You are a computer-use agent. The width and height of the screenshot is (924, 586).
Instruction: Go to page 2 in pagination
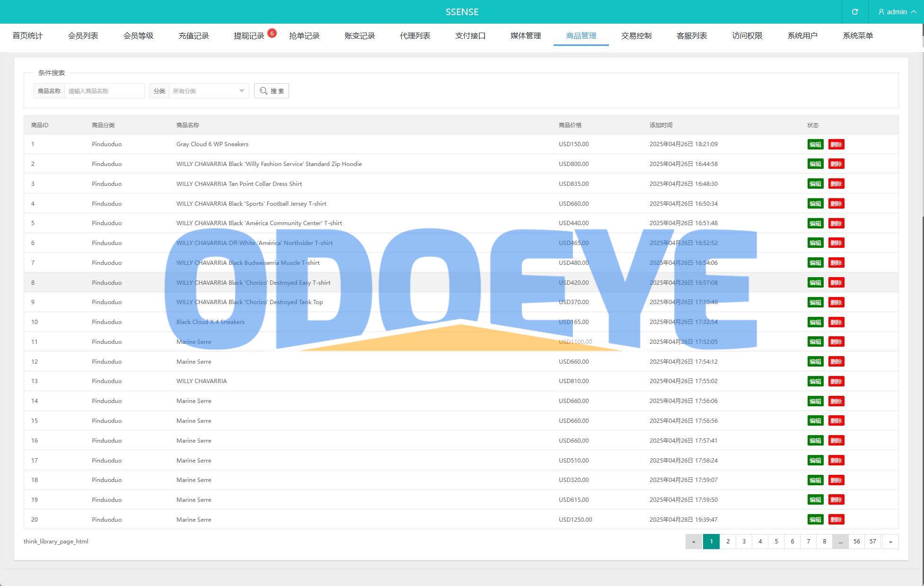[x=728, y=542]
